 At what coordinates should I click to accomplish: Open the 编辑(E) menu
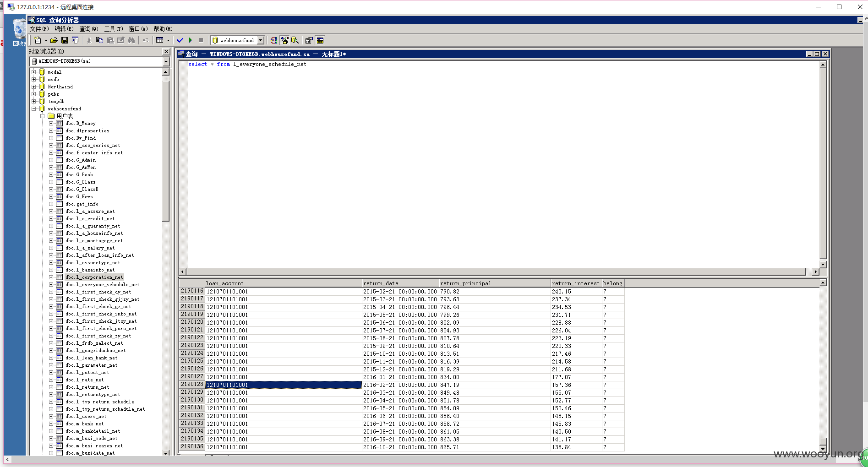click(x=64, y=29)
